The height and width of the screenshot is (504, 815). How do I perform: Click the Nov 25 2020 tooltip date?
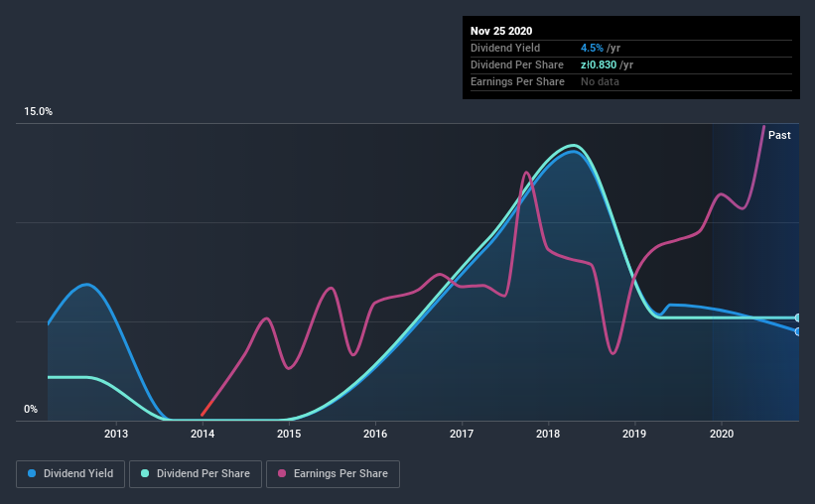(x=501, y=31)
